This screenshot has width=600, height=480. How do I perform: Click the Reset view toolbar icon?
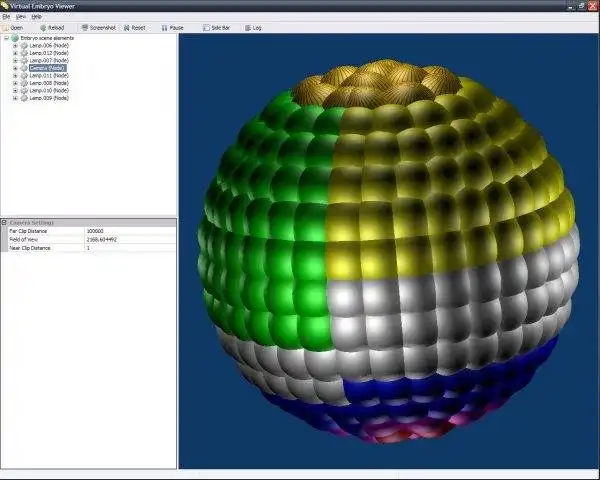point(127,28)
